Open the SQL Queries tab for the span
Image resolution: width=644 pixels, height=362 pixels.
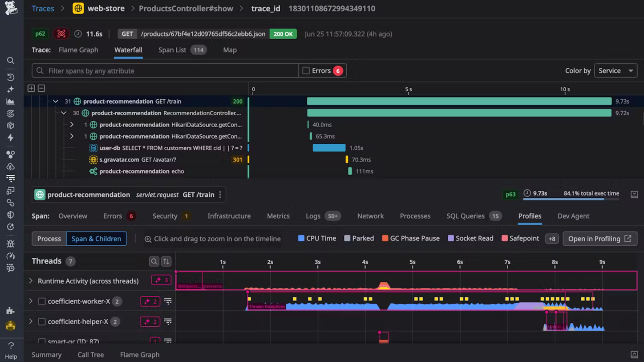tap(465, 216)
